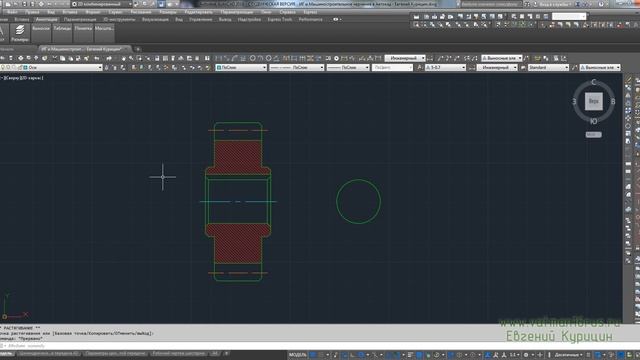Viewport: 640px width, 360px height.
Task: Click the Cut scissors icon
Action: click(x=54, y=58)
